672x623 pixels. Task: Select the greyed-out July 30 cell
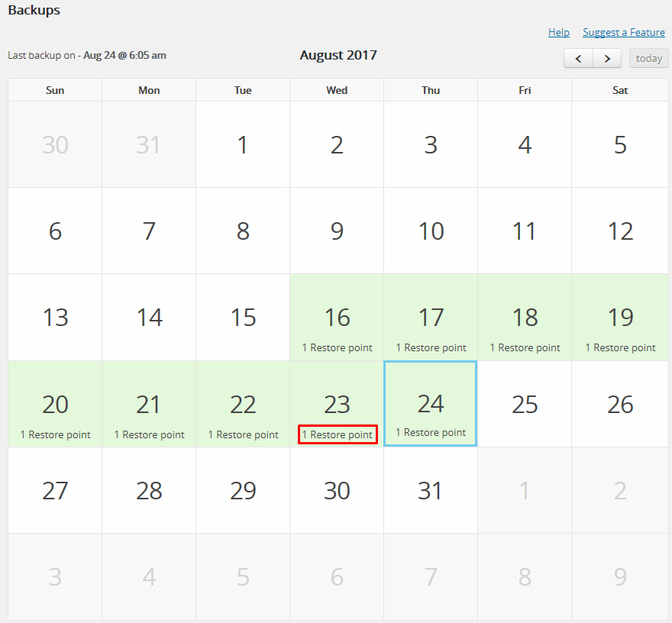click(x=55, y=144)
